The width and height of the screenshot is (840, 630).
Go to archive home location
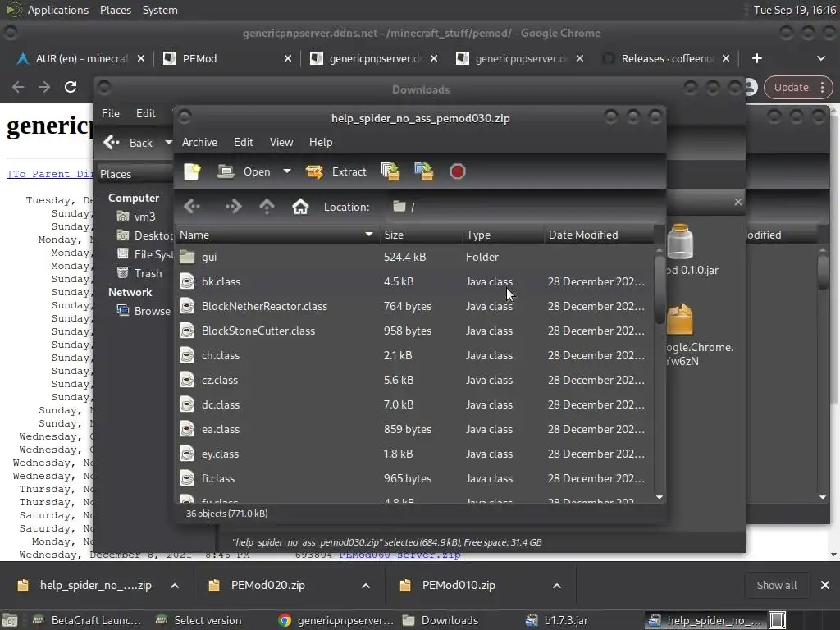coord(300,206)
